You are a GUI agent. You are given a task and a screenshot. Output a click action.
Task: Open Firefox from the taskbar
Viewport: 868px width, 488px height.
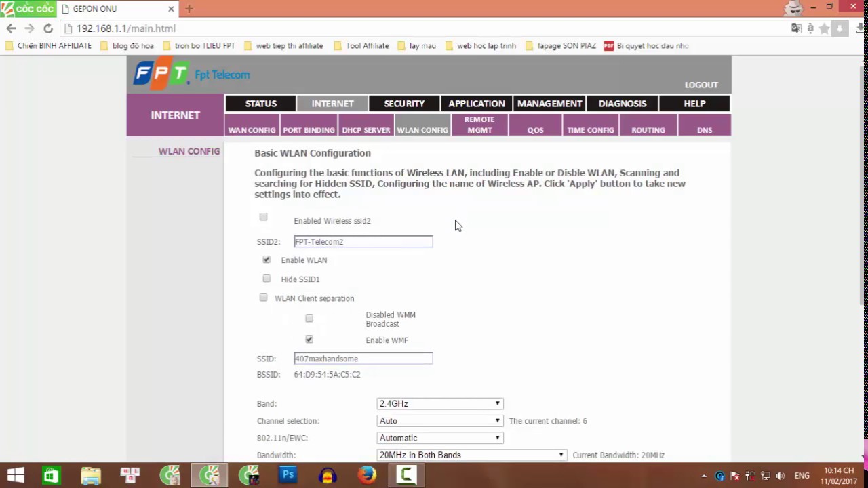click(x=367, y=475)
